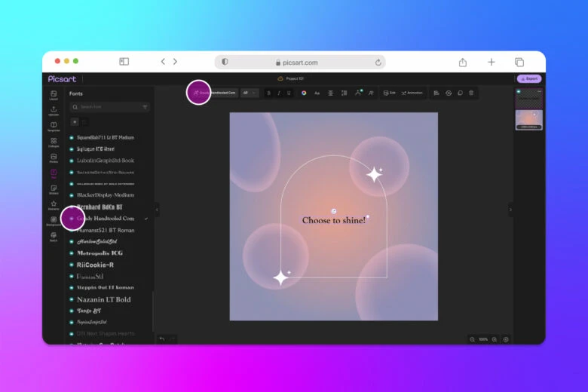Choose the Nazanin LT Bold font
The width and height of the screenshot is (588, 392).
103,299
